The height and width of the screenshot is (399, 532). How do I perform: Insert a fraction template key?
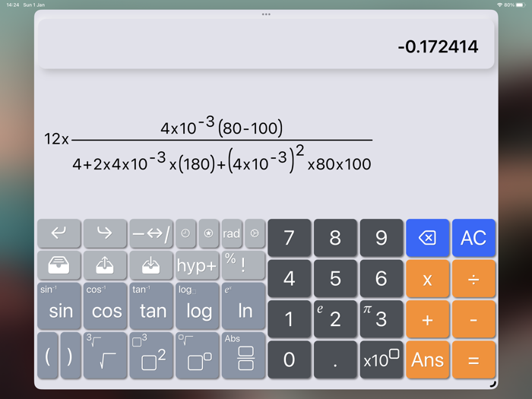click(x=243, y=356)
